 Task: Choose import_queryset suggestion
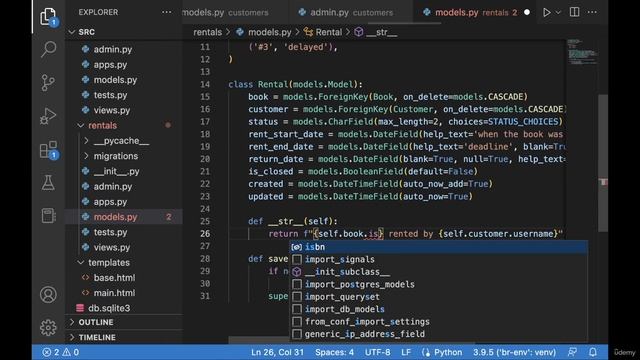pyautogui.click(x=438, y=297)
